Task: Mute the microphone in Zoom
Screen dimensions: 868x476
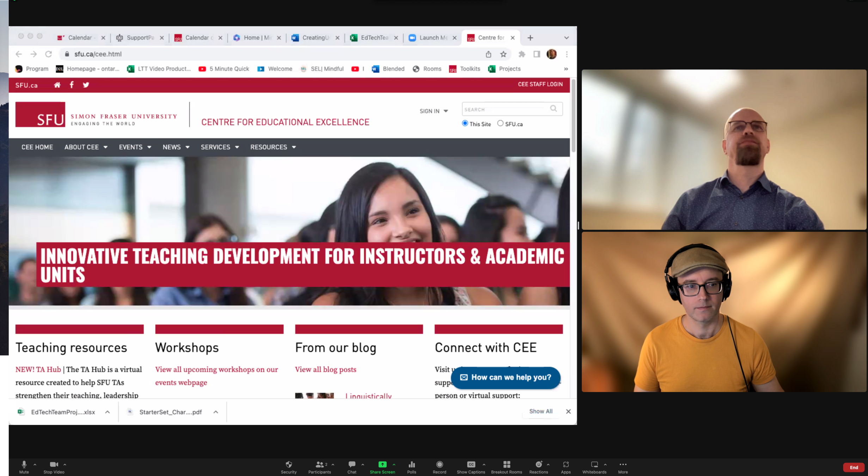Action: click(x=24, y=464)
